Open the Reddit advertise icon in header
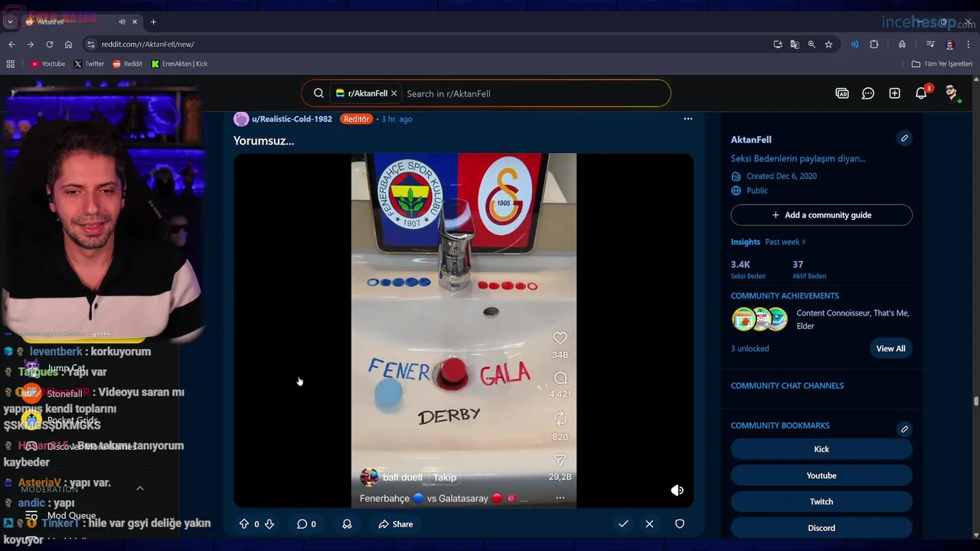This screenshot has height=551, width=980. point(842,93)
